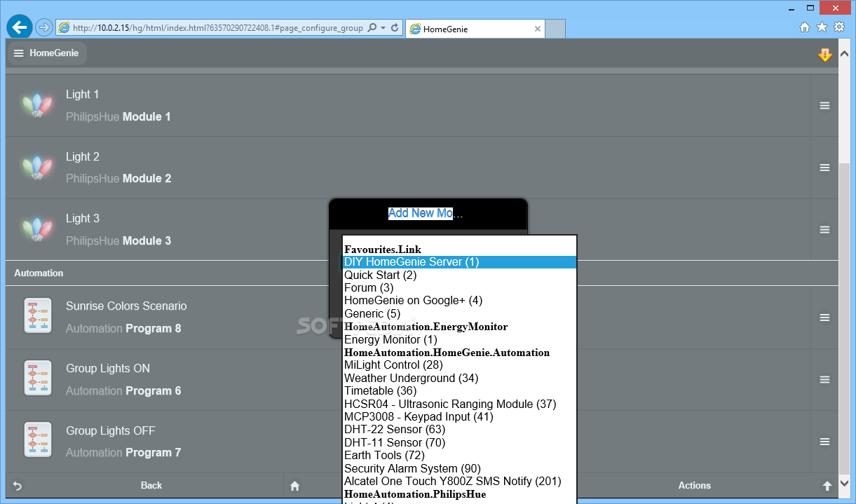Viewport: 856px width, 504px height.
Task: Open a new browser tab
Action: pyautogui.click(x=555, y=29)
